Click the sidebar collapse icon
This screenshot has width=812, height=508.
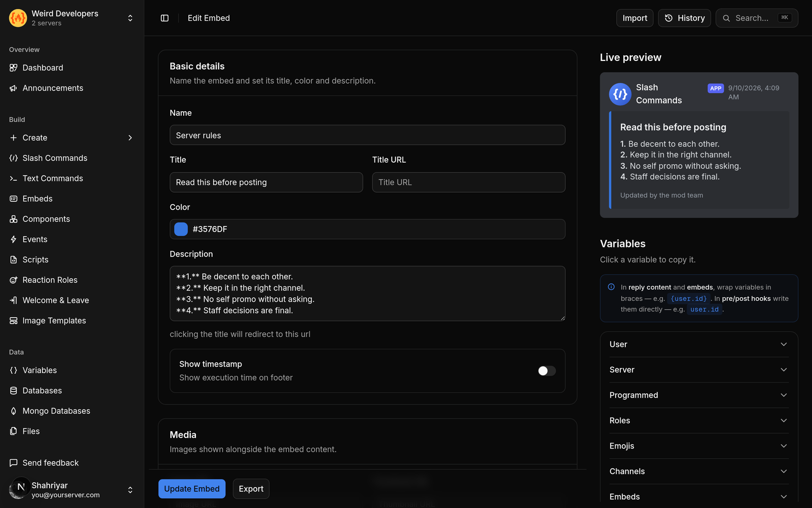164,18
